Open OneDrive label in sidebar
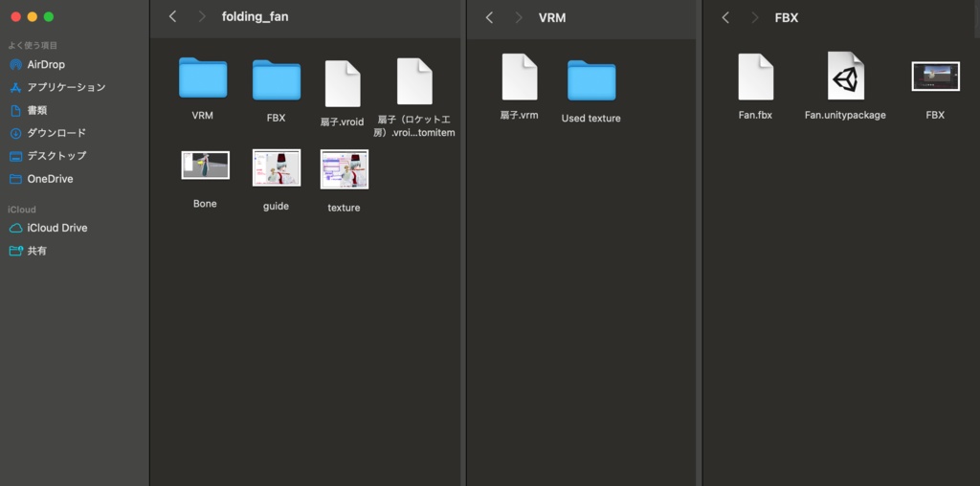 [x=50, y=179]
